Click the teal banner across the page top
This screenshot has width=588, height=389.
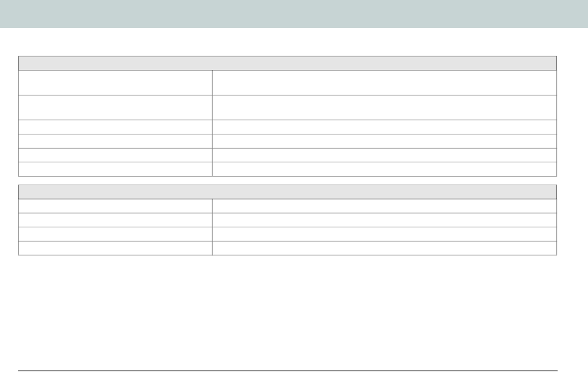pyautogui.click(x=294, y=14)
